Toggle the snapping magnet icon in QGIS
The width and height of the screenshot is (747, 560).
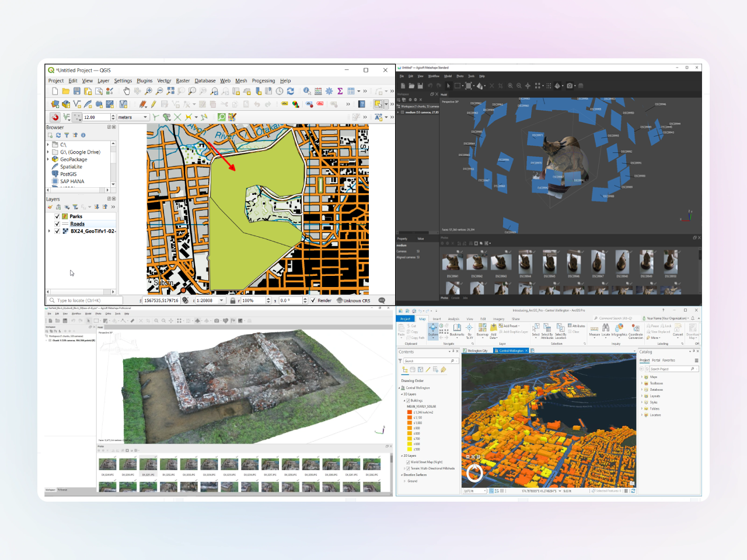click(x=55, y=117)
